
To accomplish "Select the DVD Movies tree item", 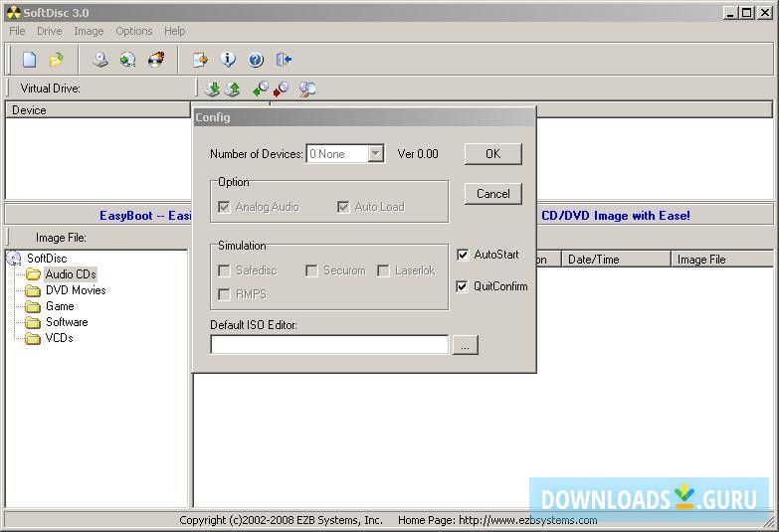I will [x=76, y=290].
